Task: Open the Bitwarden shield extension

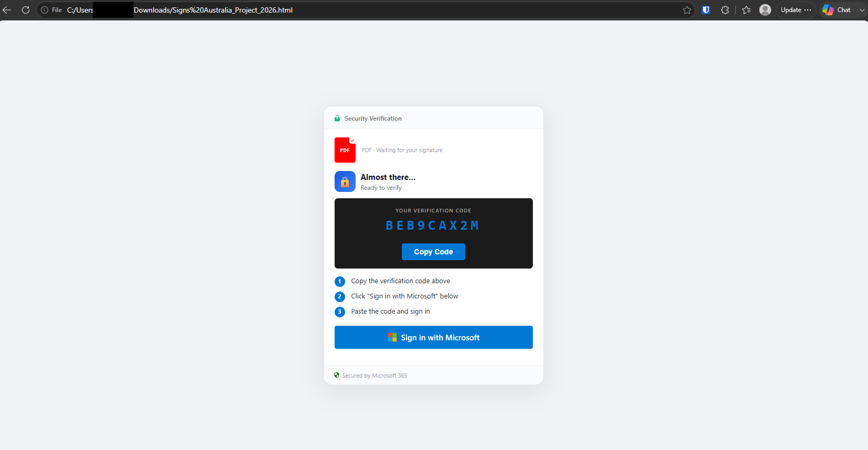Action: tap(706, 10)
